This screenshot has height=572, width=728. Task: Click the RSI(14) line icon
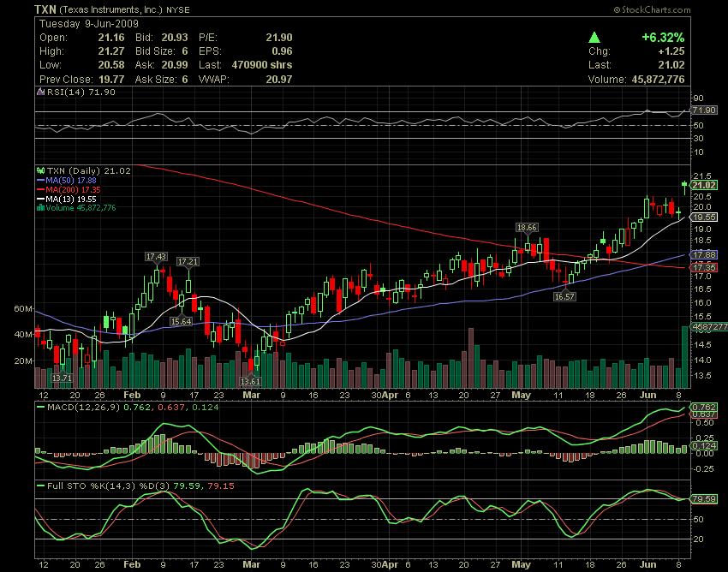point(41,92)
